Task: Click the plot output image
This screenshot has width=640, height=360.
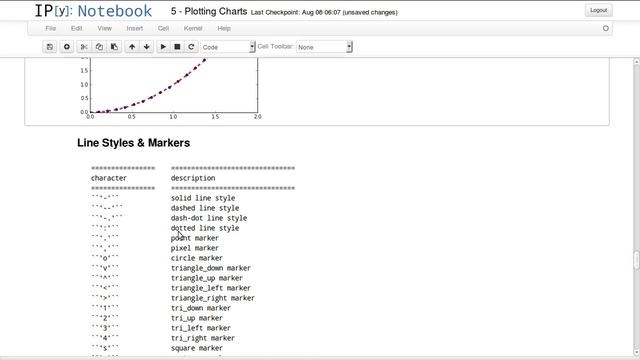Action: click(x=170, y=88)
